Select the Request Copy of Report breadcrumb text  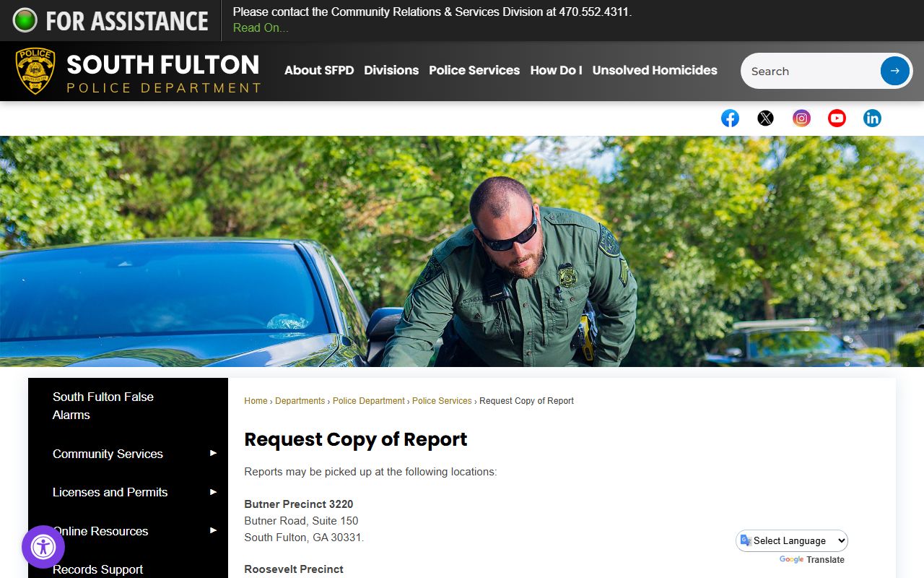527,401
